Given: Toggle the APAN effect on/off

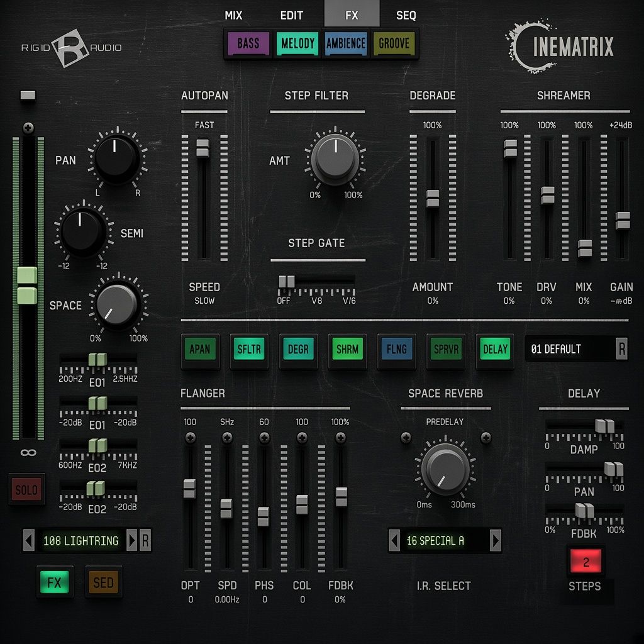Looking at the screenshot, I should pyautogui.click(x=200, y=350).
